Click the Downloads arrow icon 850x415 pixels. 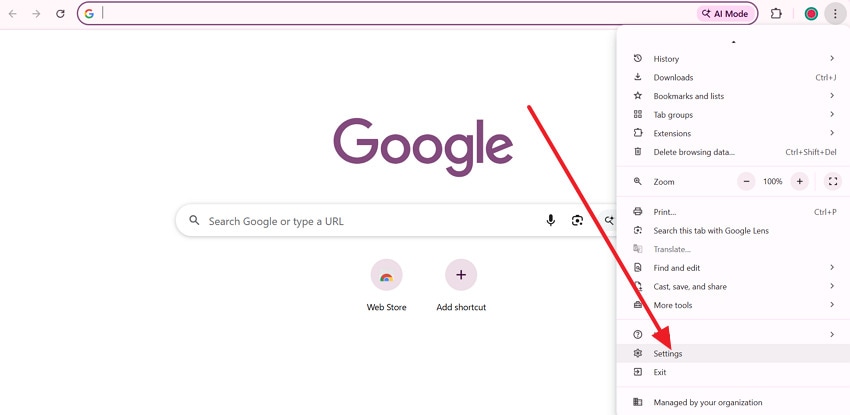[x=638, y=77]
